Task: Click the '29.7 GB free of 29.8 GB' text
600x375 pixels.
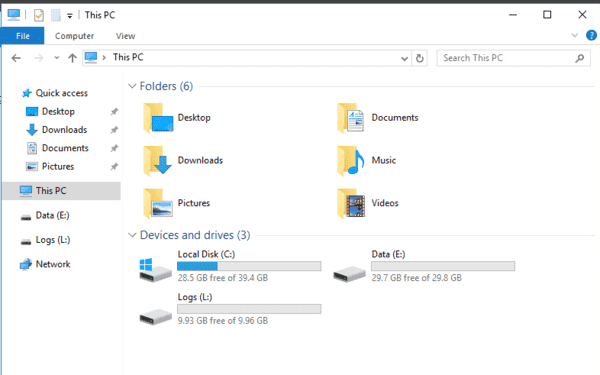Action: point(417,278)
